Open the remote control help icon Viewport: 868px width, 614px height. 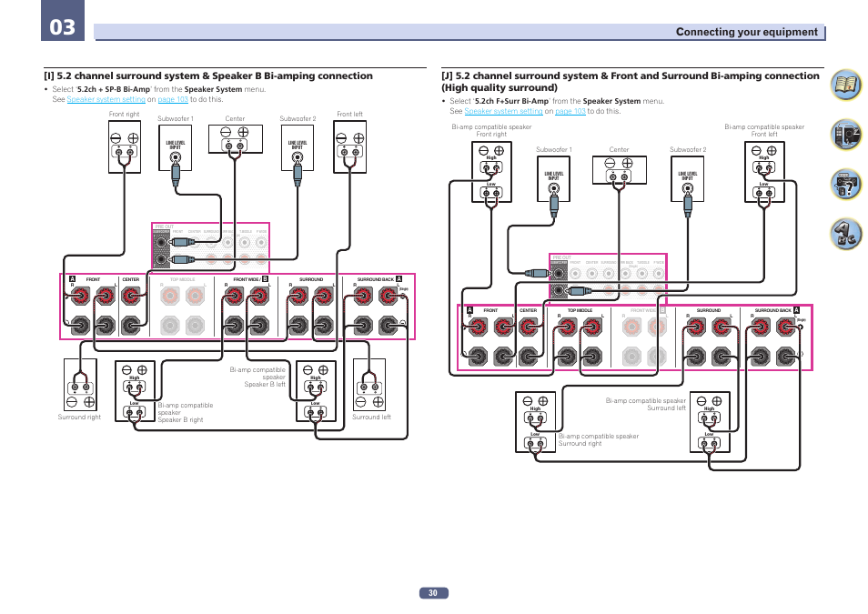pyautogui.click(x=845, y=185)
